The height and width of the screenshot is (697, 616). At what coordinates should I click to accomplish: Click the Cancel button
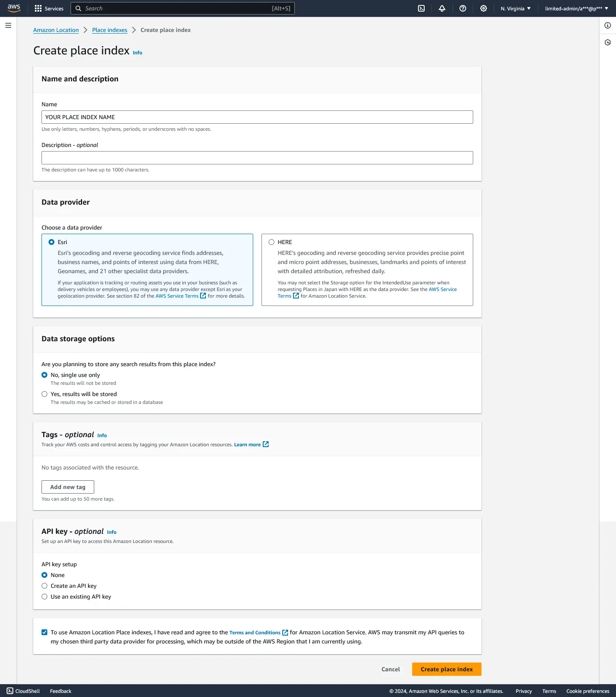point(391,669)
